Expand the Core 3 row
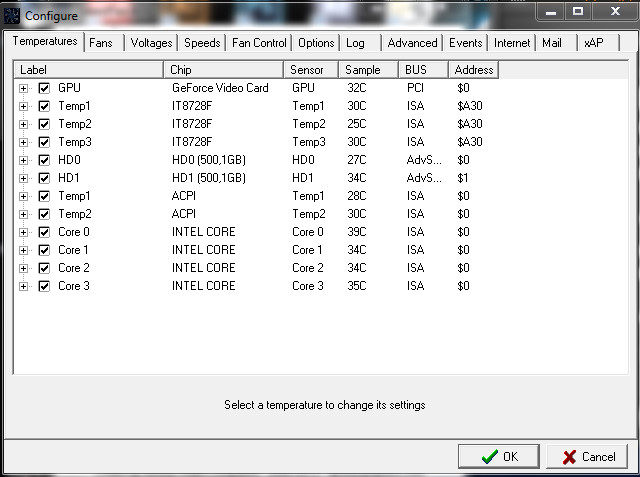Viewport: 640px width, 477px height. pyautogui.click(x=23, y=286)
